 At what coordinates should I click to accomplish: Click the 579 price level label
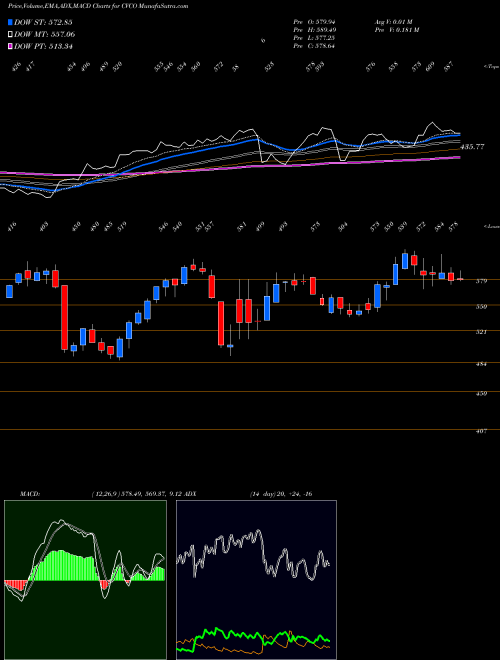[x=481, y=281]
